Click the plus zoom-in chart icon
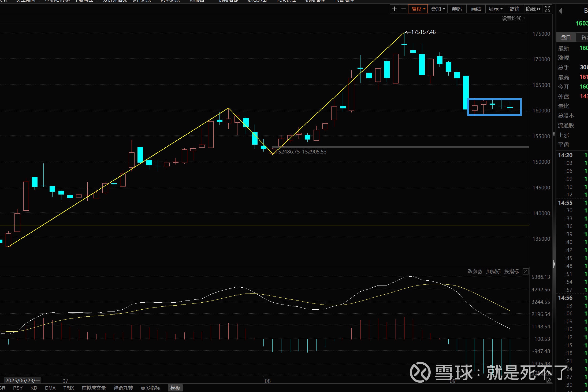The width and height of the screenshot is (588, 392). [394, 9]
